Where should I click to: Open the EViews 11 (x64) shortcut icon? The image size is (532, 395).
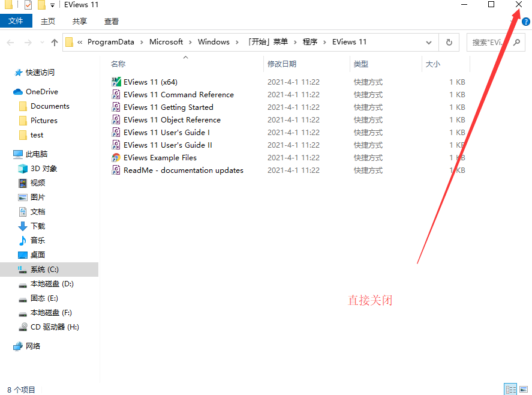point(116,82)
